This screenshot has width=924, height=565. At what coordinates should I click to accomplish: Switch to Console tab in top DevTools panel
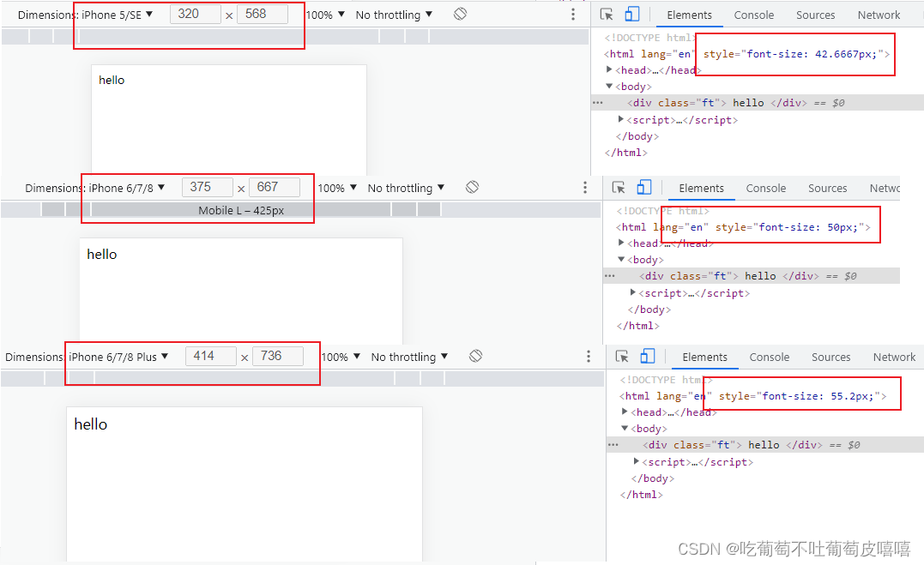point(753,15)
